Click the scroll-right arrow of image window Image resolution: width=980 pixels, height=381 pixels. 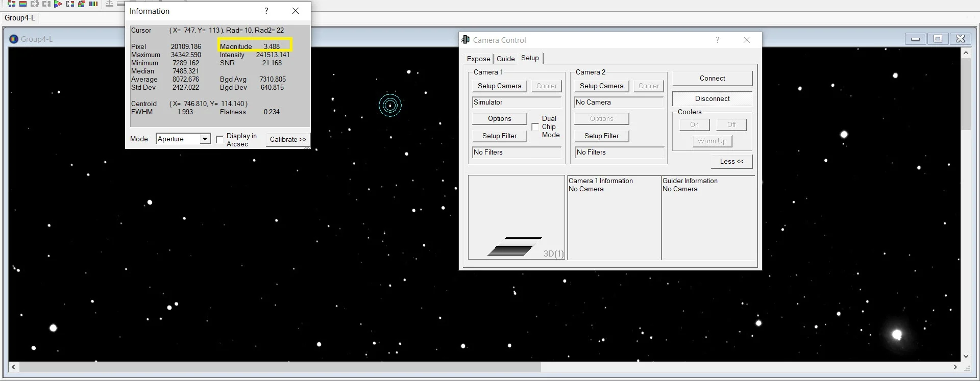click(955, 367)
